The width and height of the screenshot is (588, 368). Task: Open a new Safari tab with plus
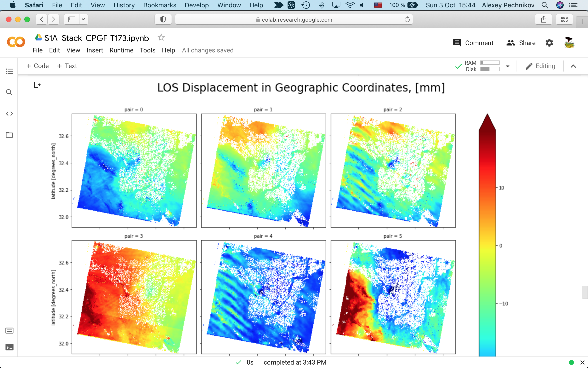click(582, 22)
